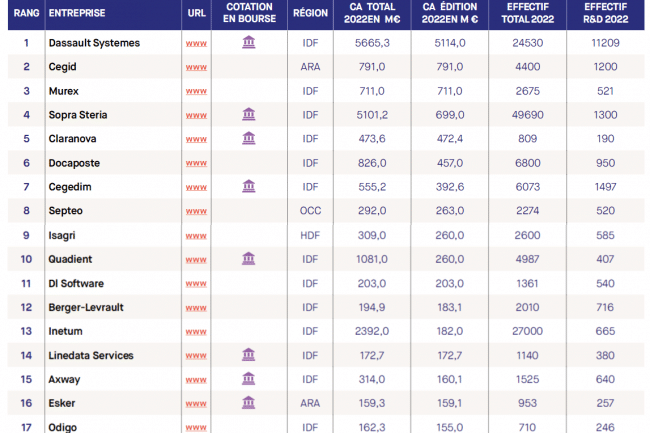
Task: Select the Murex company name
Action: pos(63,91)
